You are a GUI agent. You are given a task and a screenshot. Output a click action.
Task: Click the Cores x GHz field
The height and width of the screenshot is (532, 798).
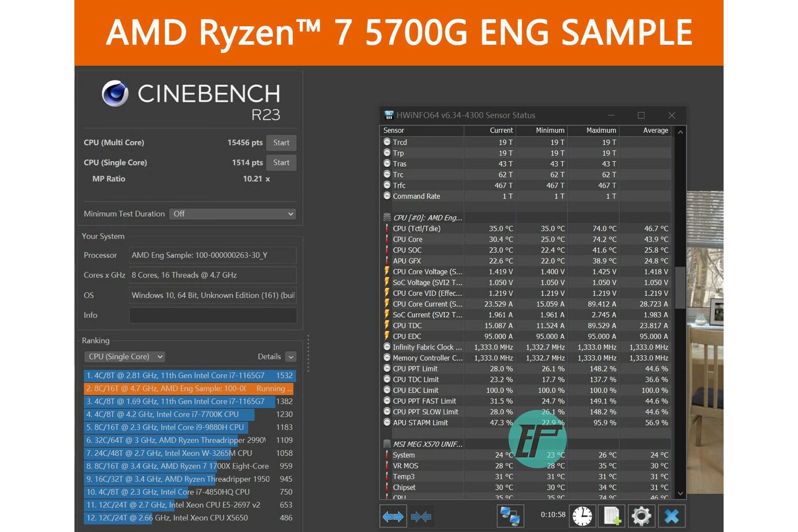213,275
